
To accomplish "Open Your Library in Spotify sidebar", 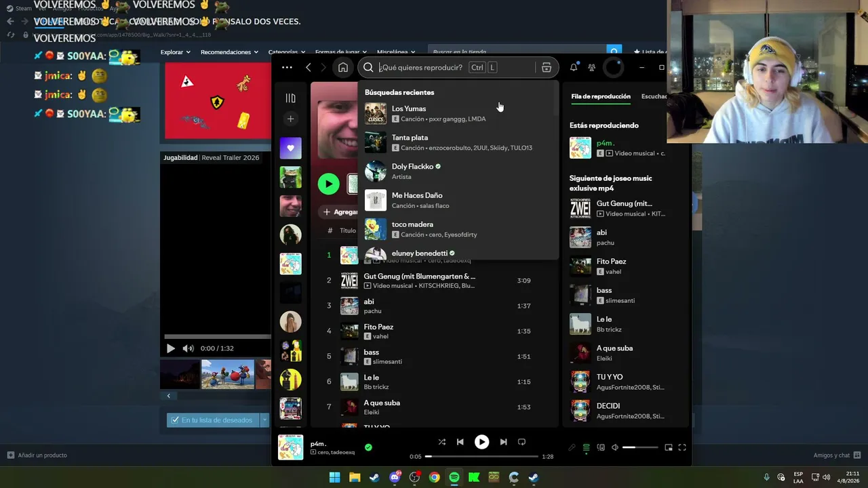I will pos(290,98).
